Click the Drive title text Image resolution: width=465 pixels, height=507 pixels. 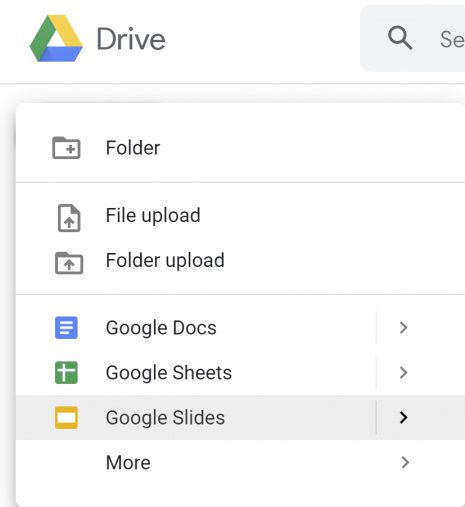[131, 39]
